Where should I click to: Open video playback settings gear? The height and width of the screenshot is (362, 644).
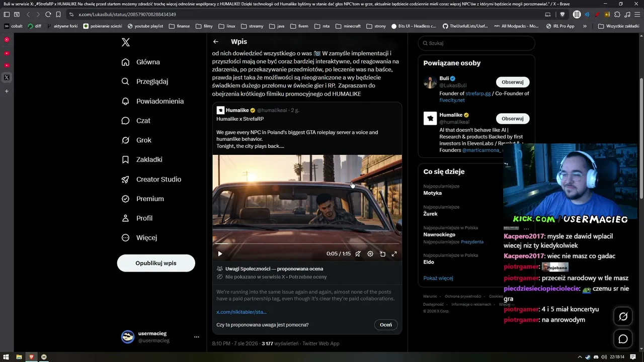tap(370, 254)
